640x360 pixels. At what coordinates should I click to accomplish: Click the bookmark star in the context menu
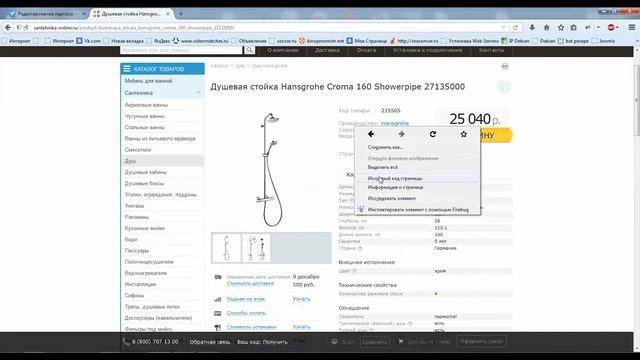click(464, 134)
